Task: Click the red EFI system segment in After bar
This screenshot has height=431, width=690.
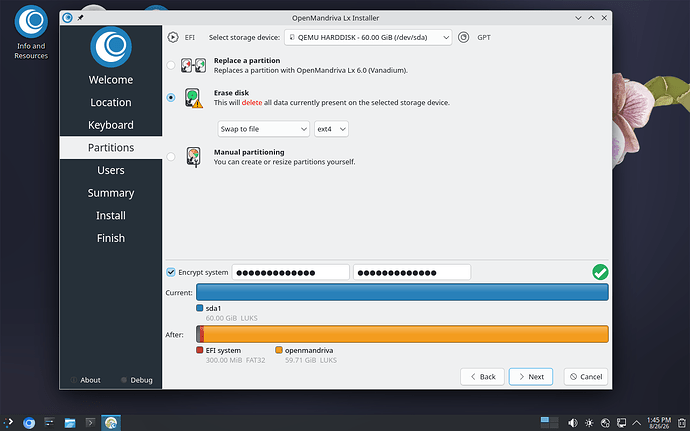Action: coord(202,334)
